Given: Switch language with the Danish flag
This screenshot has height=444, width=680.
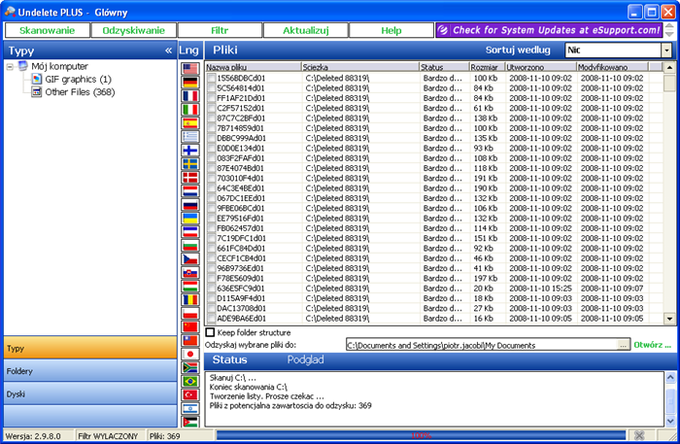Looking at the screenshot, I should click(190, 177).
